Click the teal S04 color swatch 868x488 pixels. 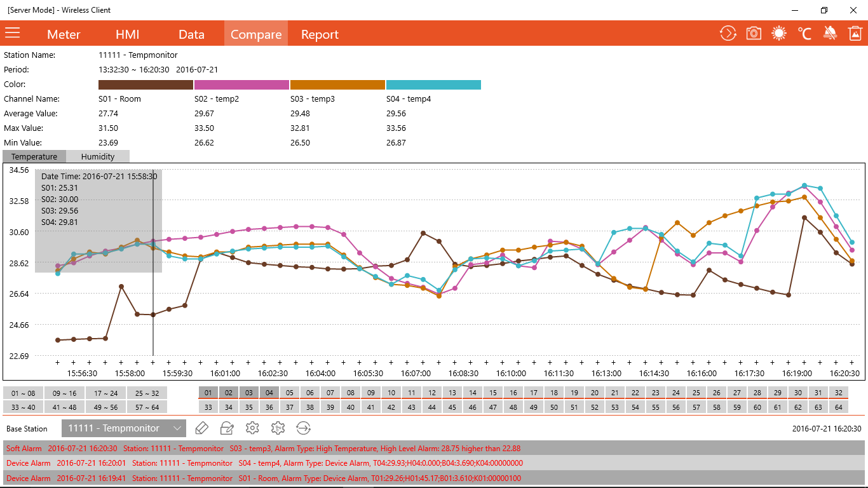click(433, 85)
